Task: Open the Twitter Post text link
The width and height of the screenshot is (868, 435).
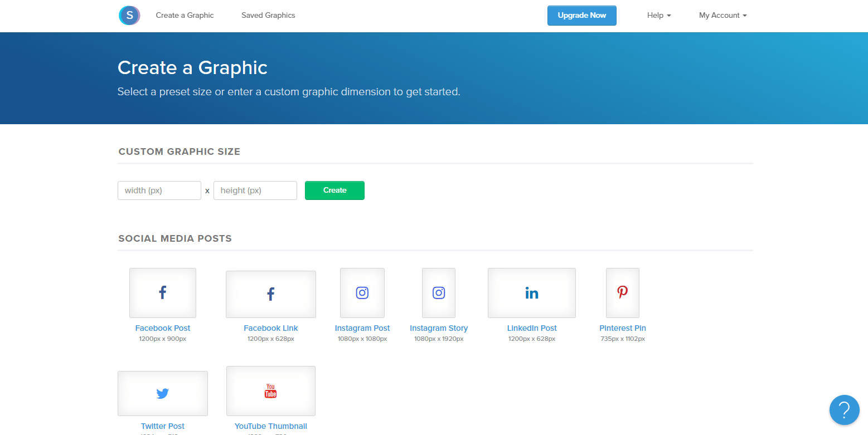Action: click(163, 426)
